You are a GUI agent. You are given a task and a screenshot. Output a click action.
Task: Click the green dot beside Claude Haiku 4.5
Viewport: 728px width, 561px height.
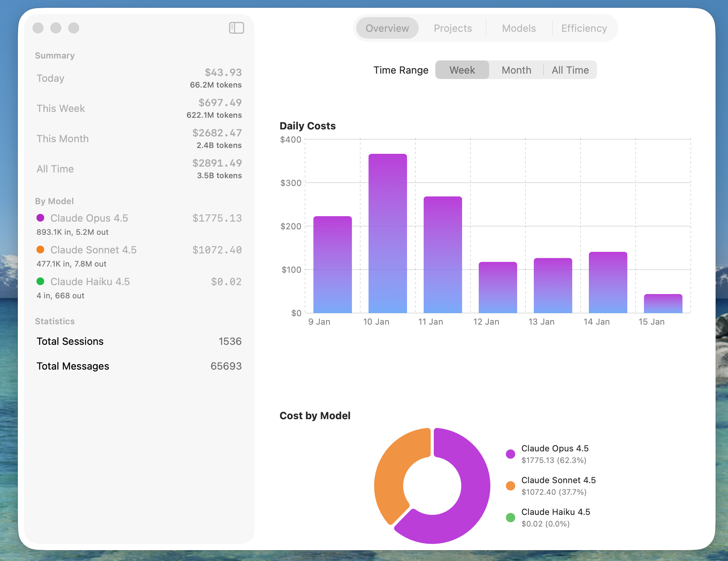(41, 282)
